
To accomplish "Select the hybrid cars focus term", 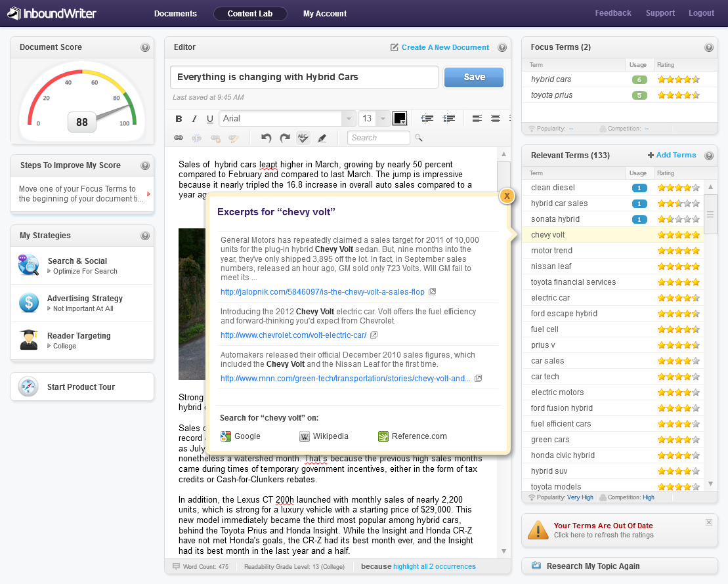I will click(619, 79).
